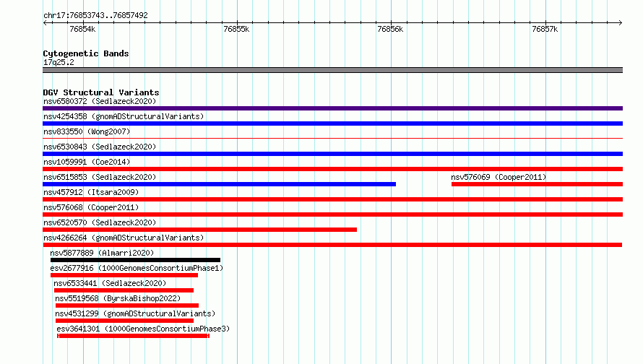Click the right arrowhead of the ruler

pyautogui.click(x=621, y=22)
